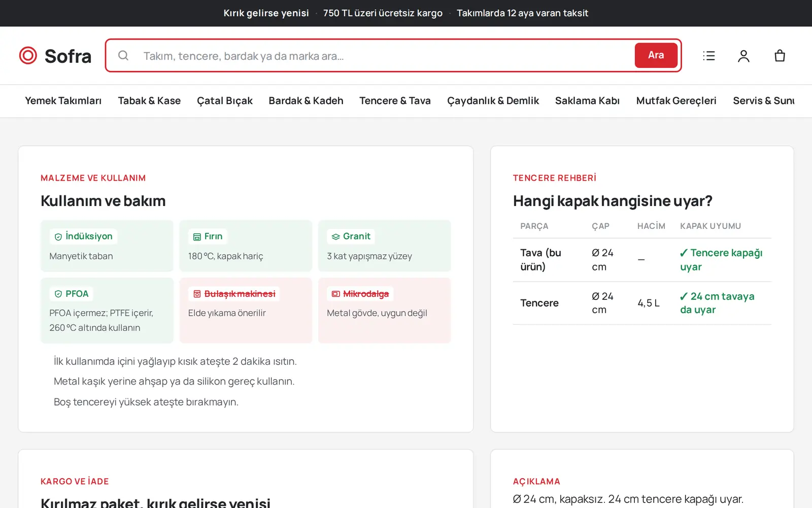
Task: Click 'Elde yıkama önerilir' text
Action: [x=227, y=313]
